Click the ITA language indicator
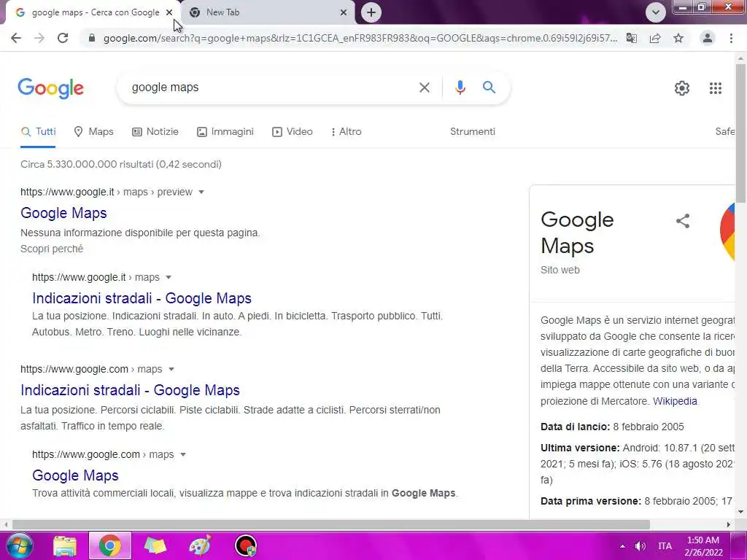Image resolution: width=747 pixels, height=560 pixels. (665, 546)
